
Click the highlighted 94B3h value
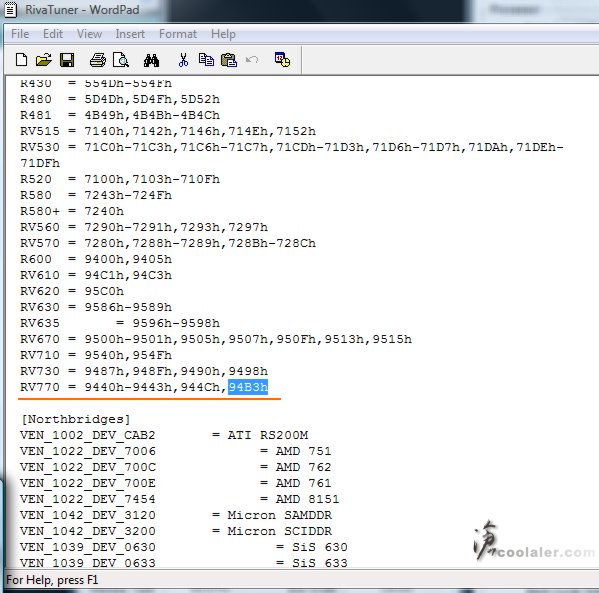[x=248, y=387]
